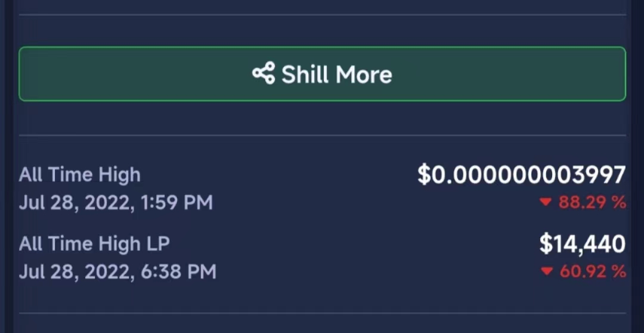Select the $0.000000003997 price value

[x=521, y=175]
